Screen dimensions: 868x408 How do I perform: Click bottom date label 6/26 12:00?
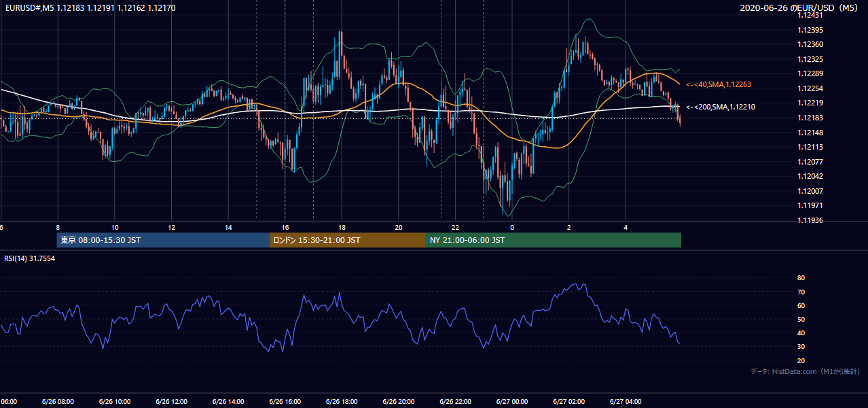click(171, 402)
